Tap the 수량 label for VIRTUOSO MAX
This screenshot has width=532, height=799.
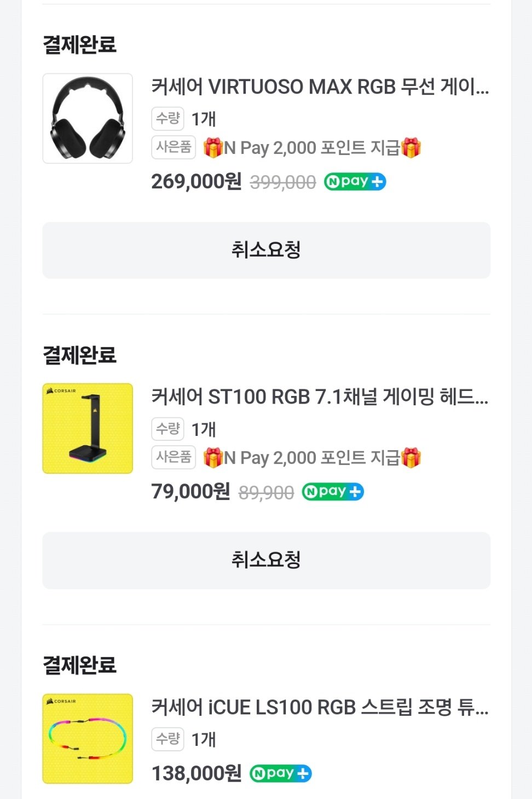[x=167, y=118]
